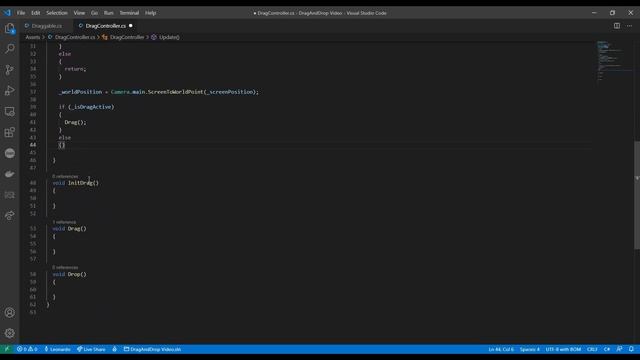Viewport: 640px width, 360px height.
Task: Click the _isDragActive condition text
Action: (91, 107)
